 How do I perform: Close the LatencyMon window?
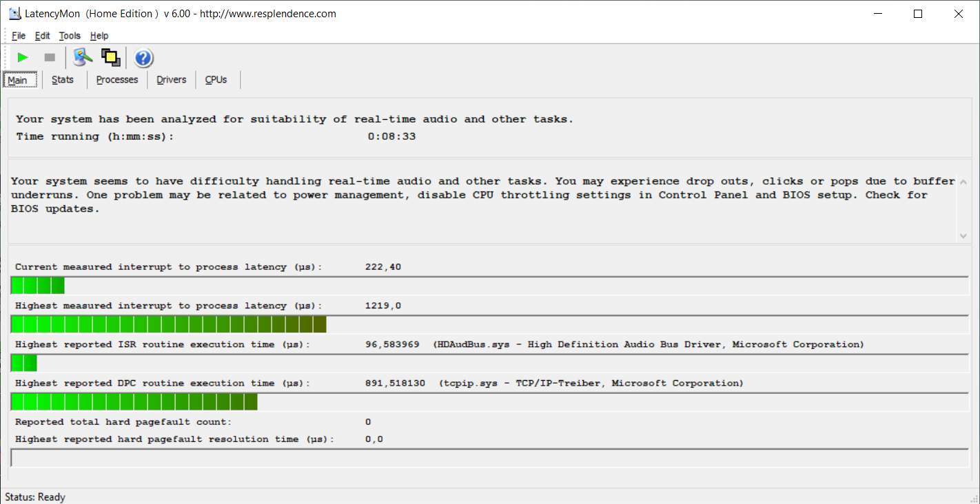click(x=959, y=14)
